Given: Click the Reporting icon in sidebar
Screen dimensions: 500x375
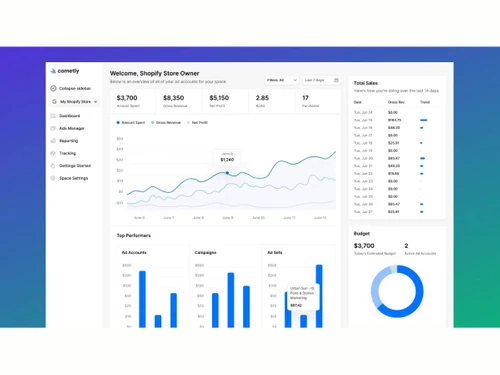Looking at the screenshot, I should point(53,141).
